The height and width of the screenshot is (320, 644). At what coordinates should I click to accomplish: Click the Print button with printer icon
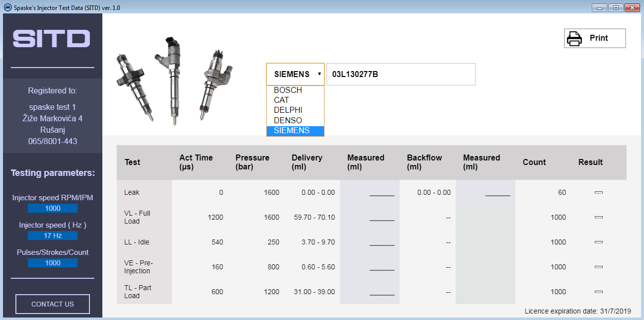point(594,38)
